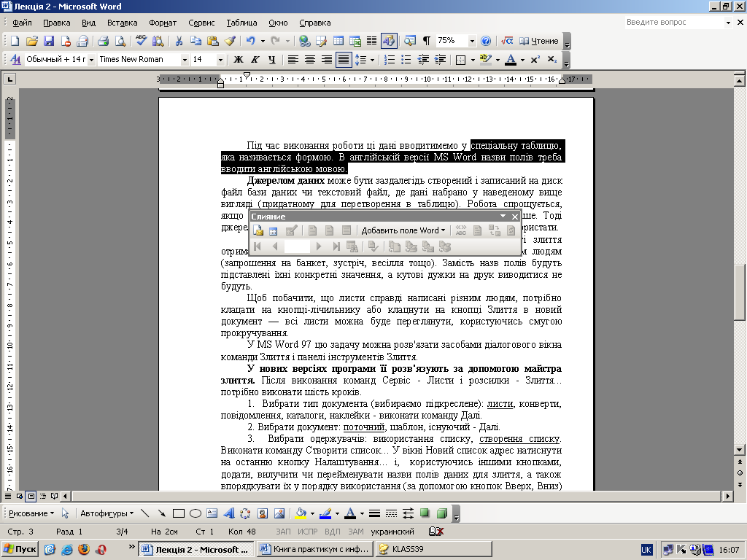Open the KLASS39 taskbar window
Viewport: 747px width, 560px height.
tap(433, 550)
